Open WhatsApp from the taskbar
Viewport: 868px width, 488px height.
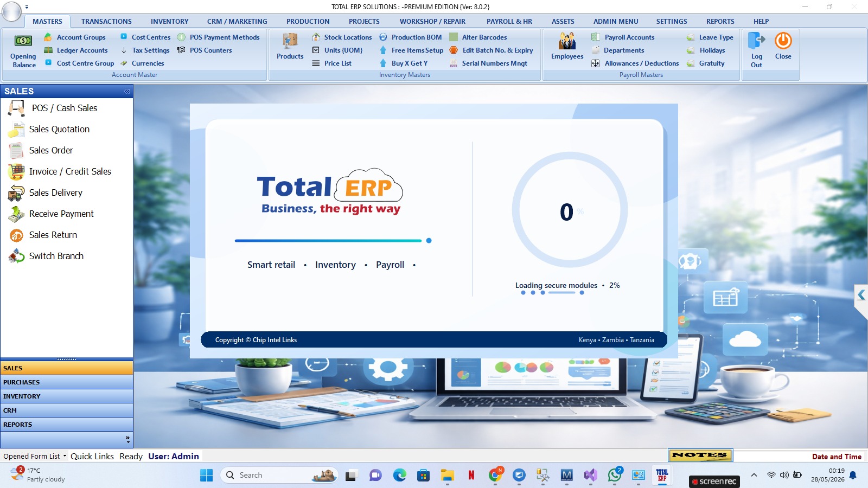point(615,476)
